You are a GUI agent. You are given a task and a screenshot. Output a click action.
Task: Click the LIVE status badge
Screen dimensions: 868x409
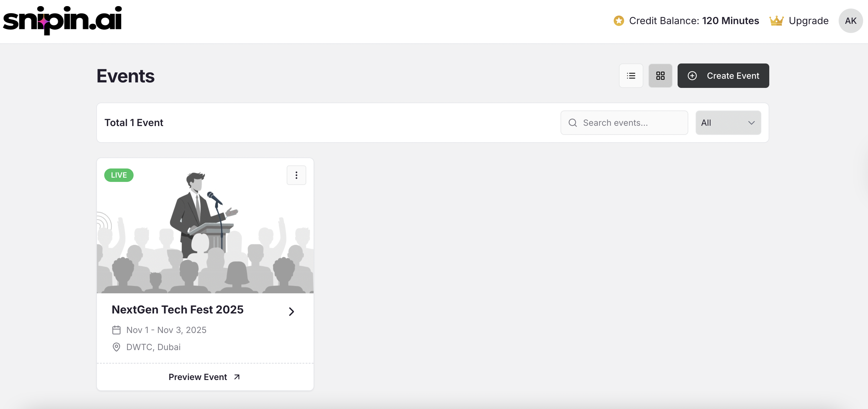coord(119,175)
